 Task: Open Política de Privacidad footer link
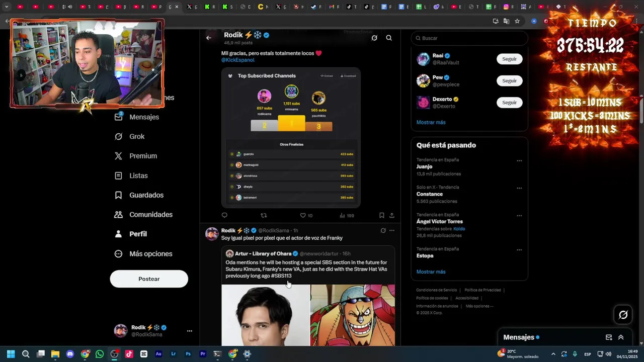[x=482, y=290]
